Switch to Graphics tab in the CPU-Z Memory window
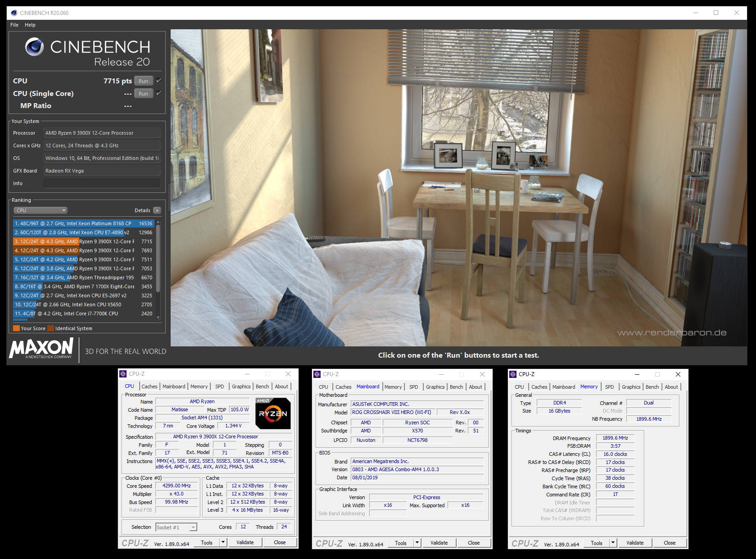The width and height of the screenshot is (756, 559). click(x=631, y=387)
